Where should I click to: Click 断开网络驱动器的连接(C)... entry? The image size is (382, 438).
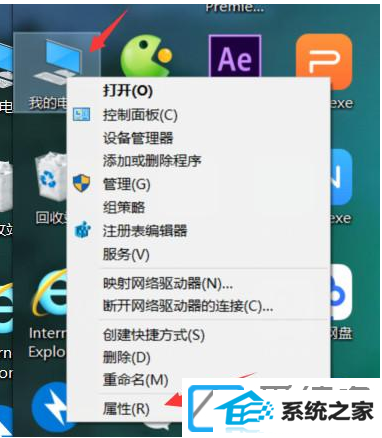point(188,306)
